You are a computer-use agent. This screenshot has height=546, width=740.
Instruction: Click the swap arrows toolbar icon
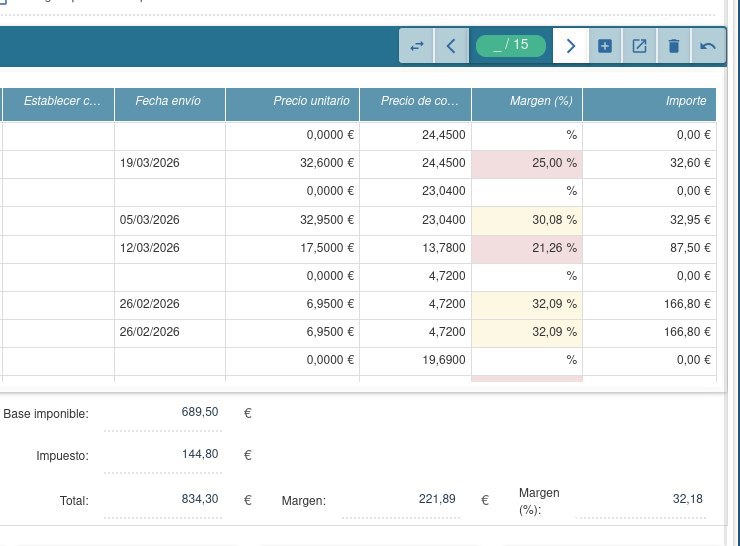point(416,46)
